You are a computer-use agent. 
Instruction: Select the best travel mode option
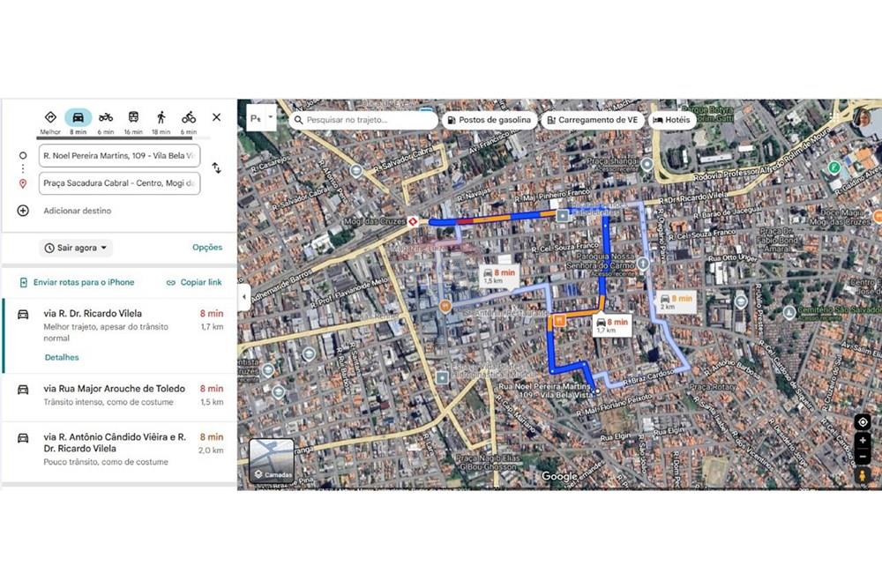50,118
